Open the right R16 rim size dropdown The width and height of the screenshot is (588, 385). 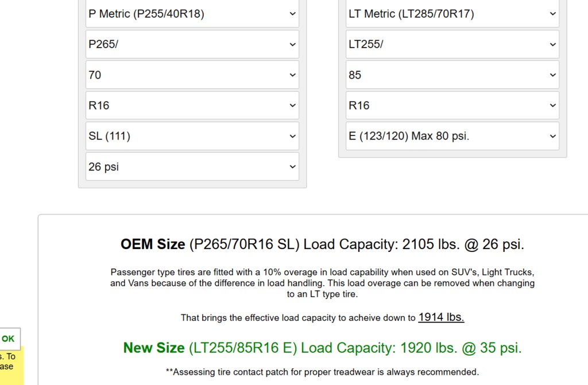[452, 106]
